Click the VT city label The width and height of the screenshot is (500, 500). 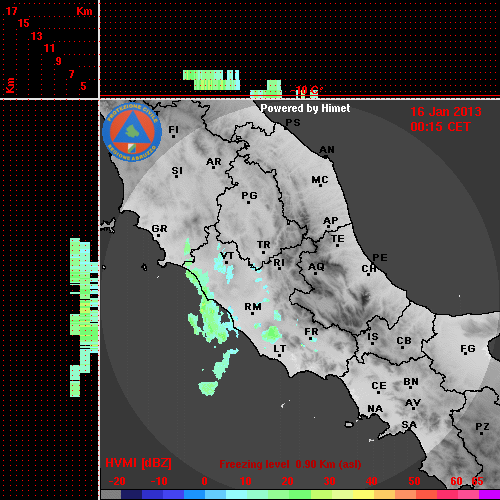(x=227, y=256)
